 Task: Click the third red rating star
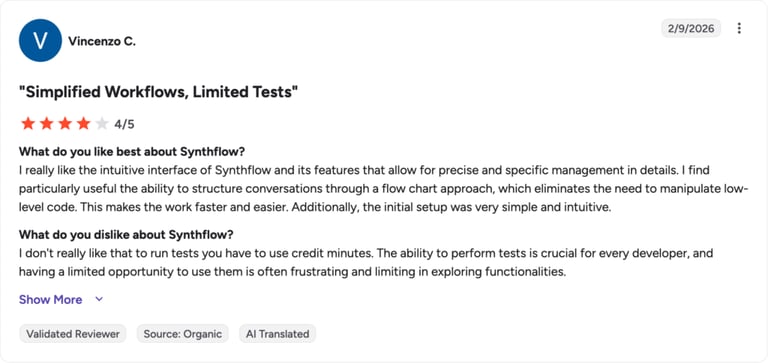click(65, 124)
